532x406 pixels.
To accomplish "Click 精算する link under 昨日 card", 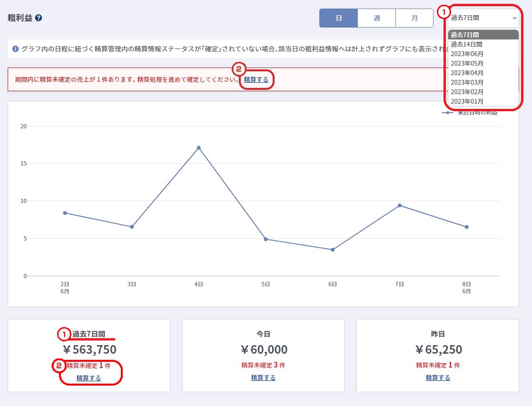I will coord(438,378).
